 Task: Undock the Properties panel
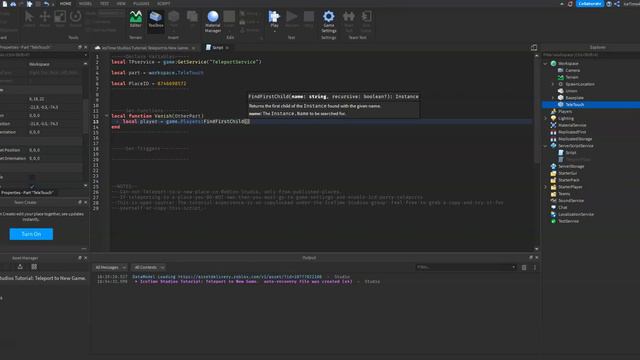pos(80,47)
